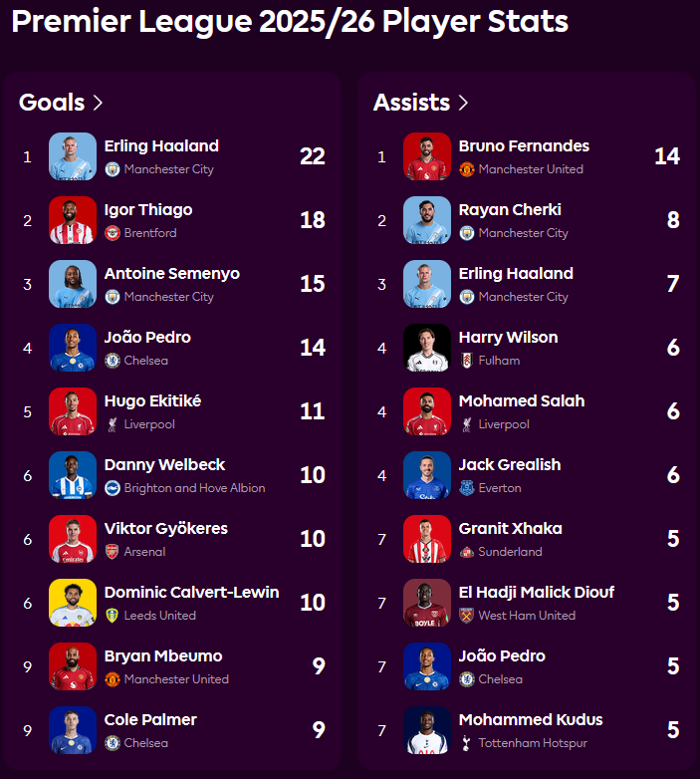Click Fulham crest under Harry Wilson
Image resolution: width=700 pixels, height=779 pixels.
(467, 361)
